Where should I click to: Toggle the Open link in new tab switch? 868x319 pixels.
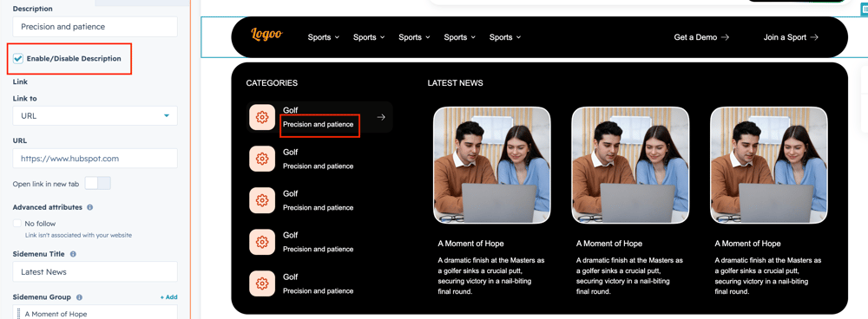coord(97,184)
